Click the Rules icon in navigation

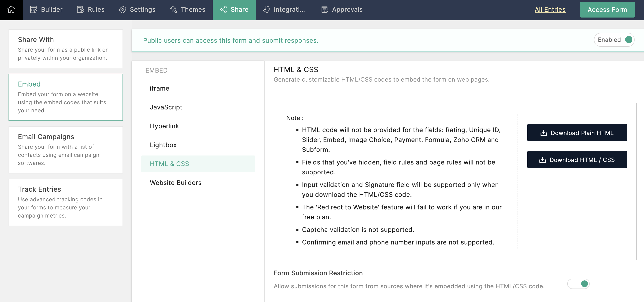pos(81,9)
